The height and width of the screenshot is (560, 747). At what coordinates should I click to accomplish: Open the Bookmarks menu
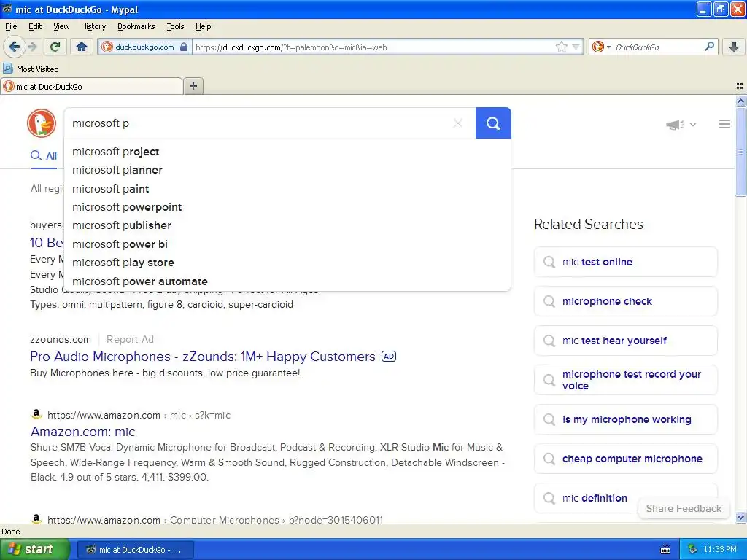(x=136, y=26)
